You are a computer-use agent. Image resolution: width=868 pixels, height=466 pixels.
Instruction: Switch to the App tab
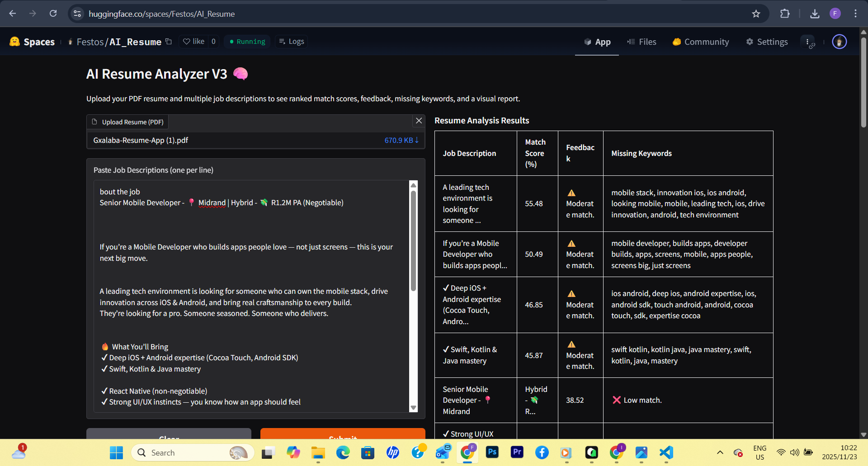597,42
